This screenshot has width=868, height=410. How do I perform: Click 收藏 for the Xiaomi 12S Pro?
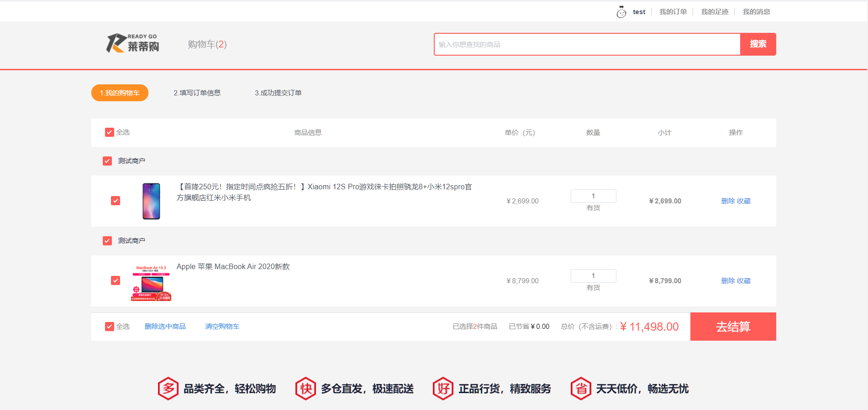[744, 201]
